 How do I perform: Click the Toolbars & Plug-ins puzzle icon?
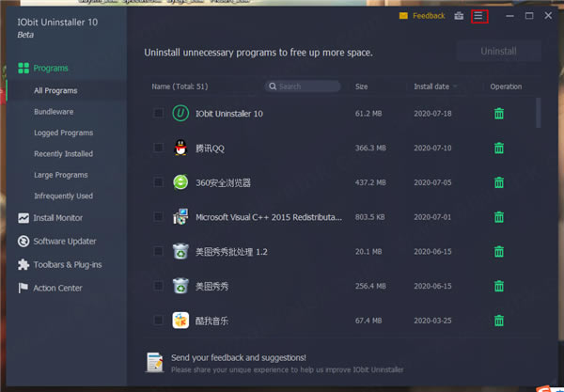click(x=23, y=265)
